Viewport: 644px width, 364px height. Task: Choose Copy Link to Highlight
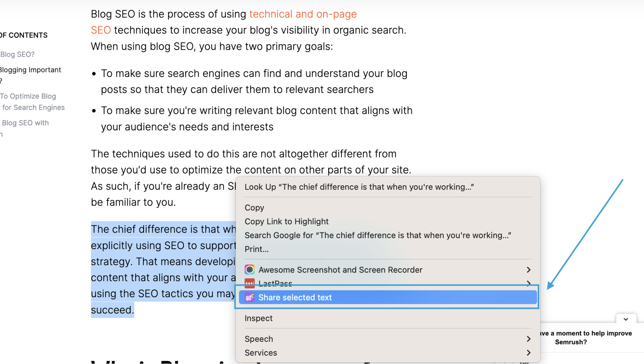pyautogui.click(x=286, y=221)
